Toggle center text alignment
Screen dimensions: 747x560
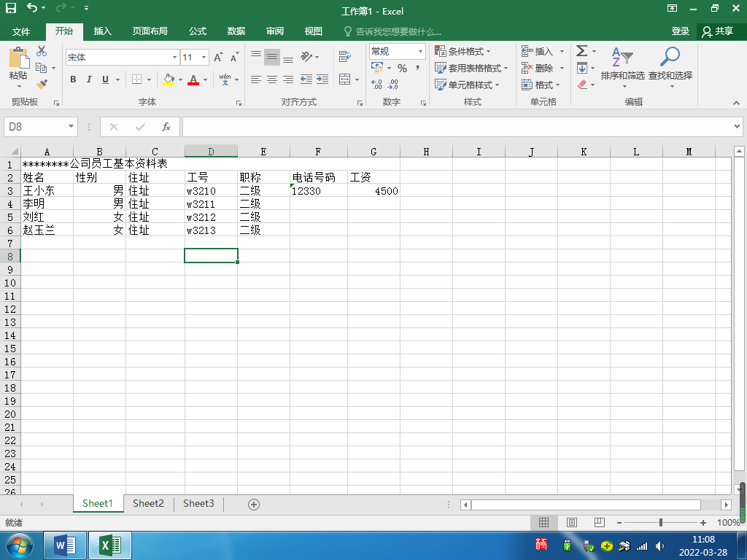pyautogui.click(x=272, y=79)
